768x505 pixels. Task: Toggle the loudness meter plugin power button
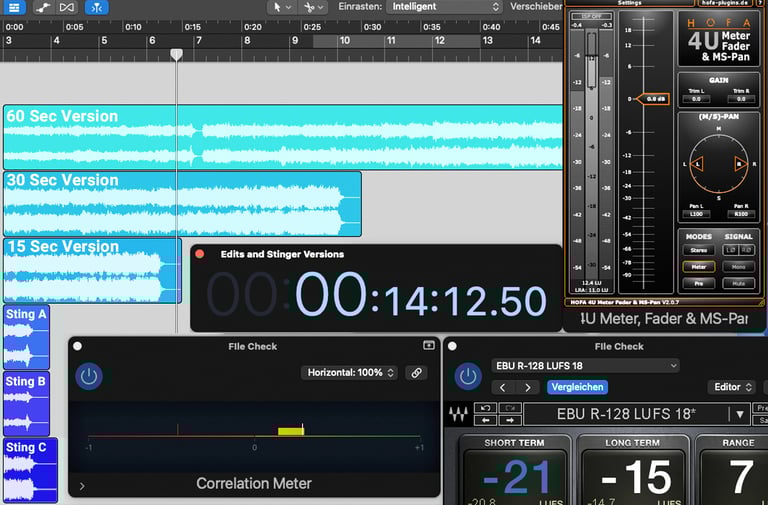[468, 376]
